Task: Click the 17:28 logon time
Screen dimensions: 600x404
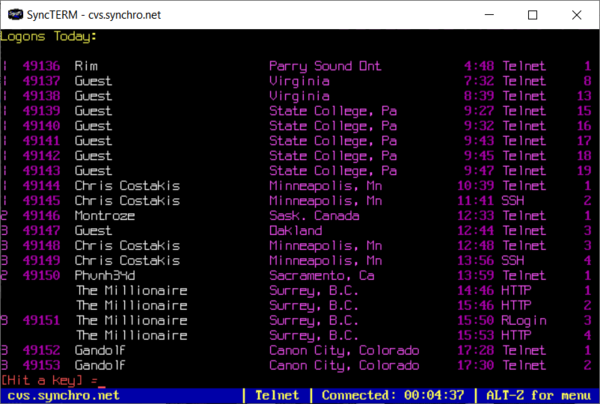Action: (x=476, y=350)
